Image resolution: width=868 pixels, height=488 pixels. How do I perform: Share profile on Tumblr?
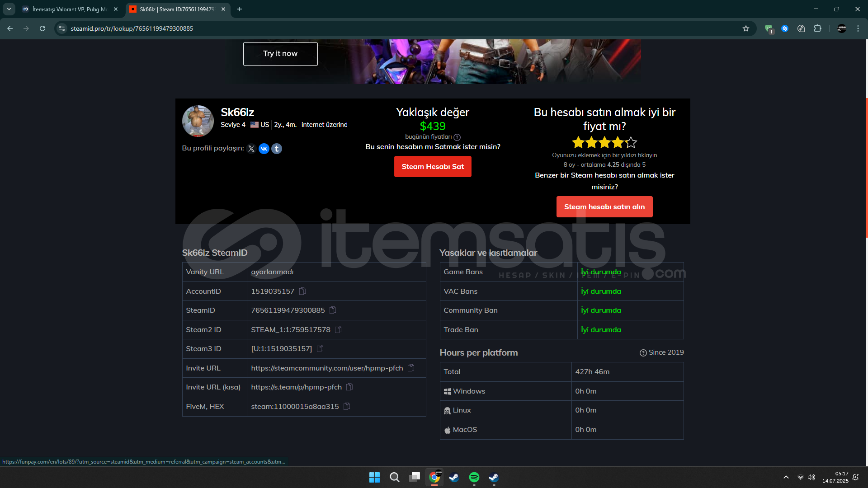click(x=277, y=149)
